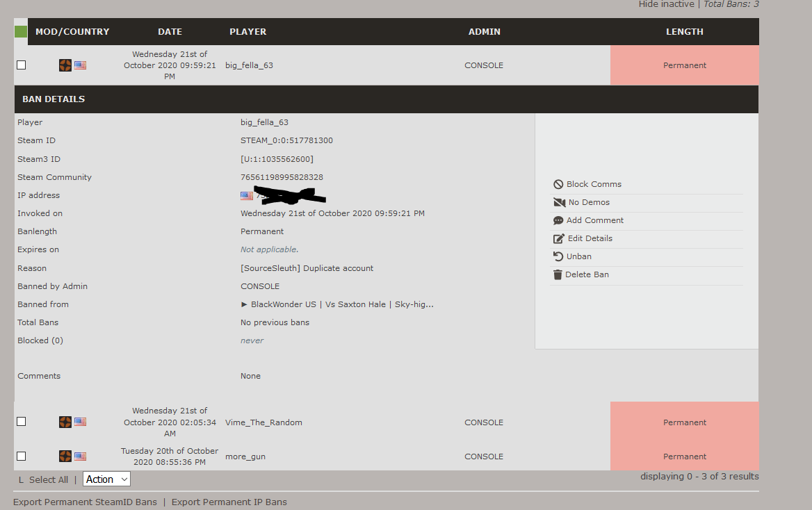The height and width of the screenshot is (510, 812).
Task: Click Steam ID value STEAM_0:0:517781300
Action: click(x=286, y=140)
